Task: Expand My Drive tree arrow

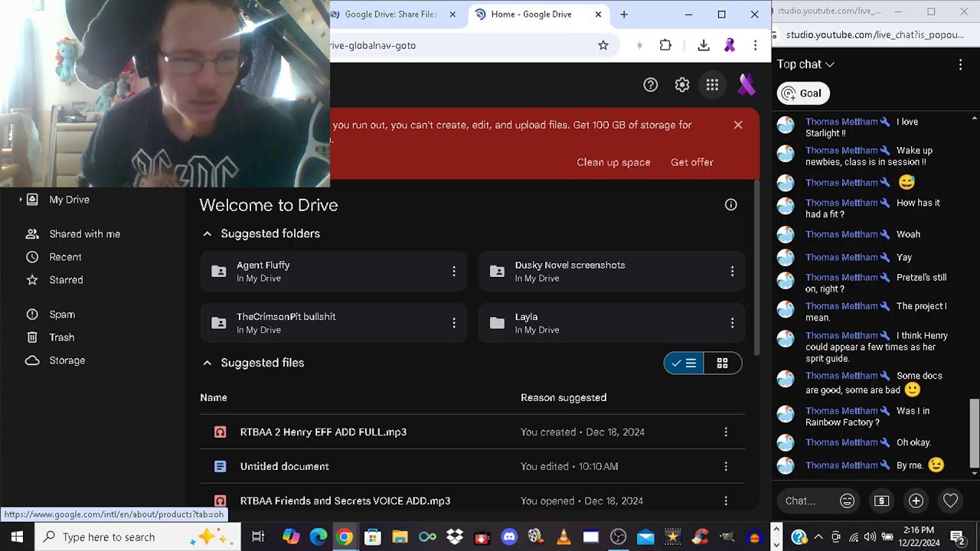Action: coord(20,200)
